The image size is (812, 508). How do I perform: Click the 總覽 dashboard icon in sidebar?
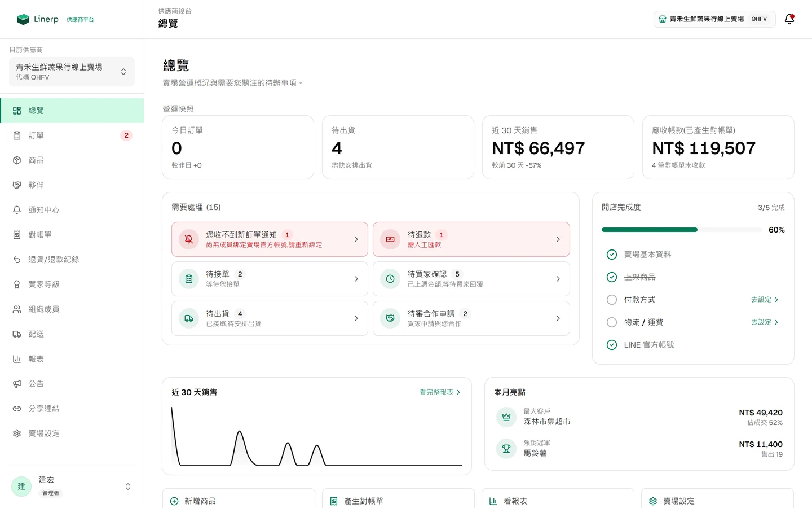click(17, 111)
